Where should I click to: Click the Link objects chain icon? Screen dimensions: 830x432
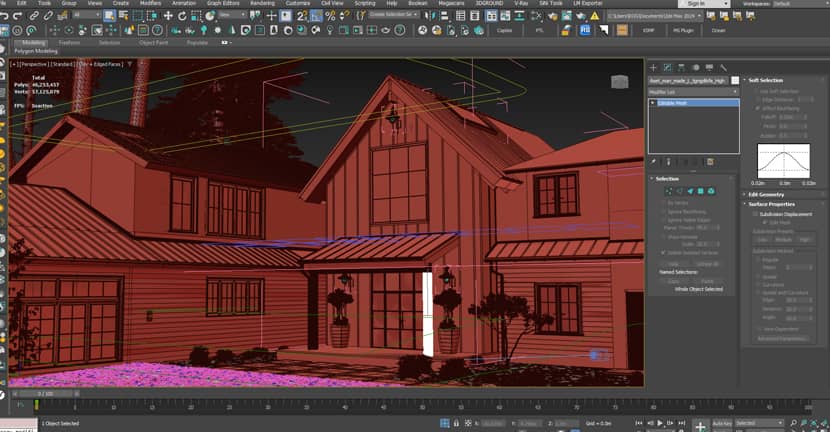(35, 15)
